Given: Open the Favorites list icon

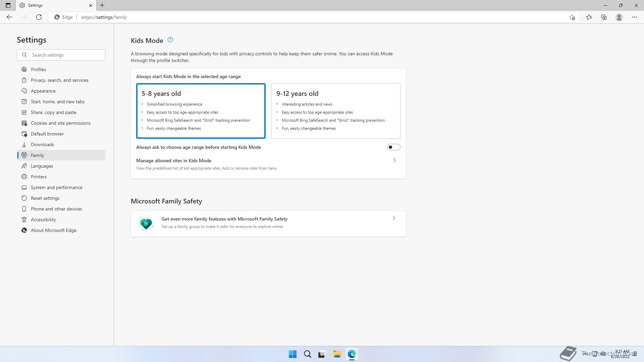Looking at the screenshot, I should (589, 17).
